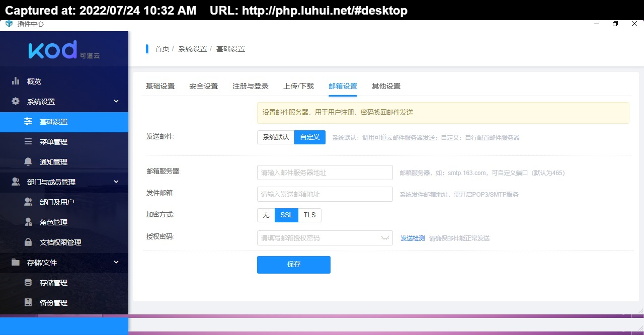Choose TLS encryption method
This screenshot has width=644, height=335.
point(310,215)
